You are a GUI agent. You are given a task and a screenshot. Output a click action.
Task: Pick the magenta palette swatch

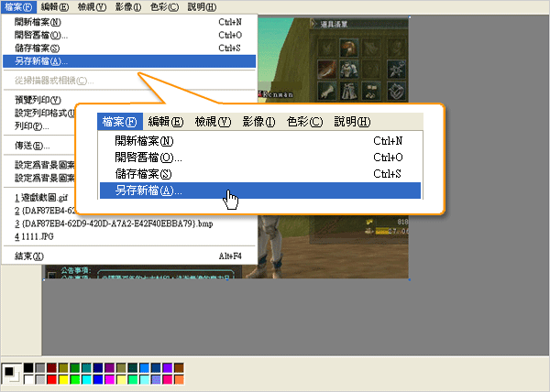pos(109,379)
